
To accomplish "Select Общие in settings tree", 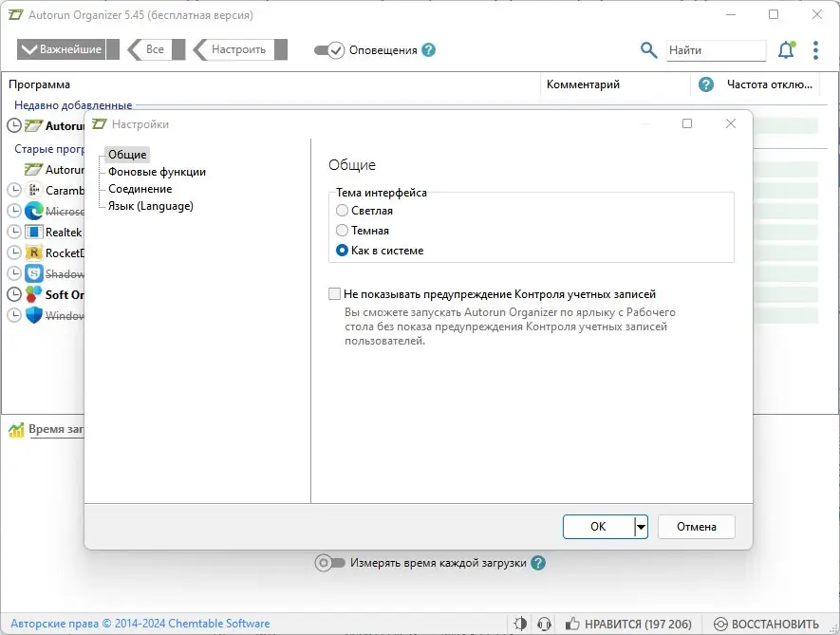I will 127,155.
